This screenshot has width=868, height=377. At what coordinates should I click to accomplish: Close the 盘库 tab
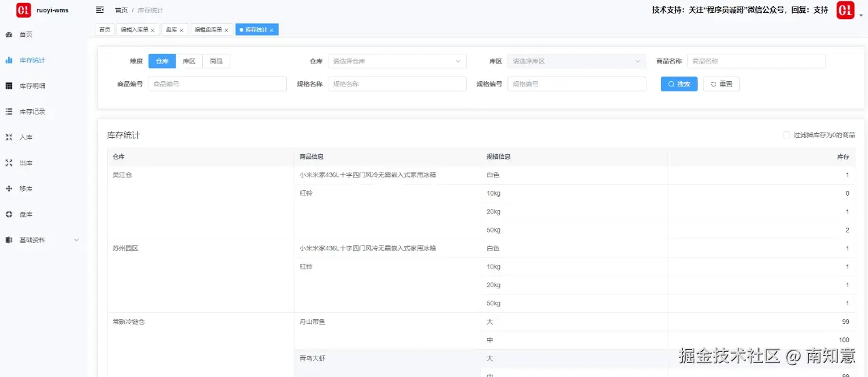coord(181,30)
